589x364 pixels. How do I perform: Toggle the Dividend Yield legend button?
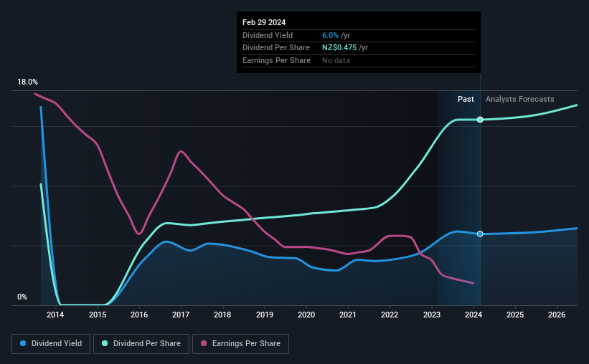51,343
